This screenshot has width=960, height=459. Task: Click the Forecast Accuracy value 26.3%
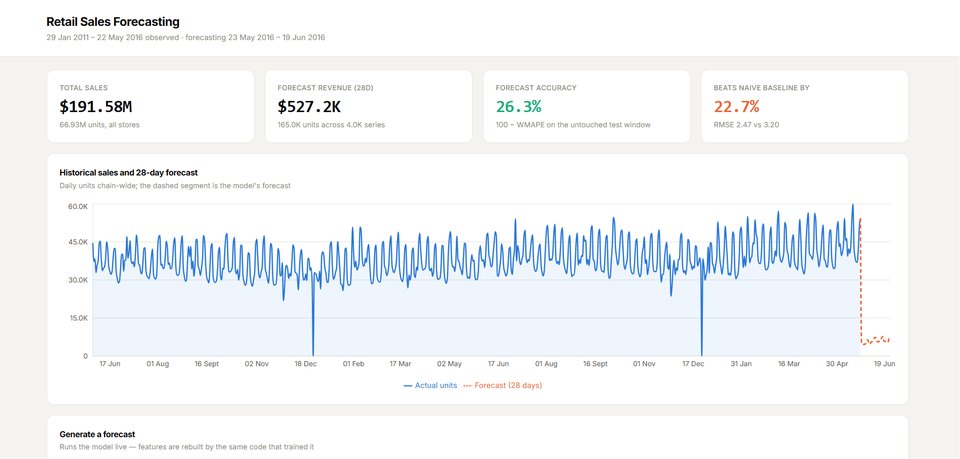pos(518,106)
